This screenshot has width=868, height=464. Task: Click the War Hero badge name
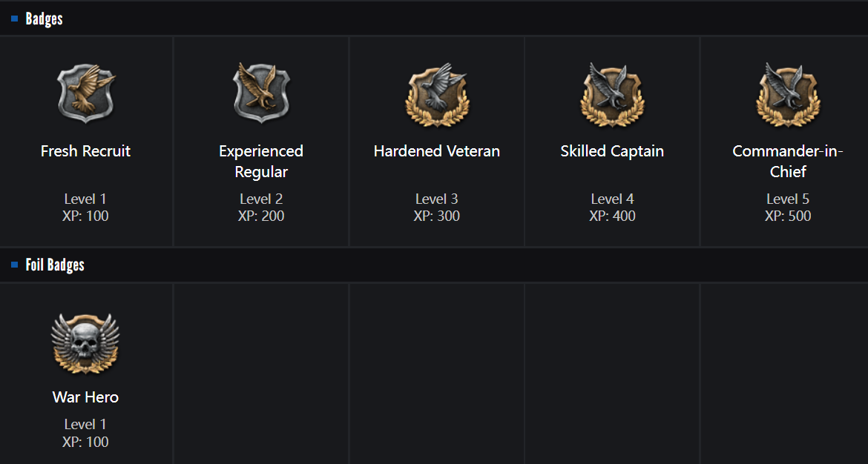point(85,397)
